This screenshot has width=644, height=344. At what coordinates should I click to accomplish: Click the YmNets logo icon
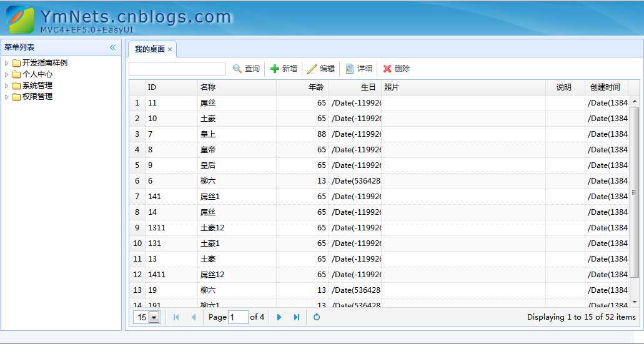point(20,19)
